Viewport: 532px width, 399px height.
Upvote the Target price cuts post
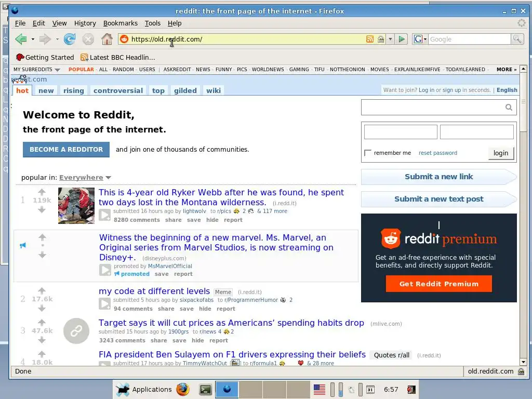pyautogui.click(x=42, y=322)
